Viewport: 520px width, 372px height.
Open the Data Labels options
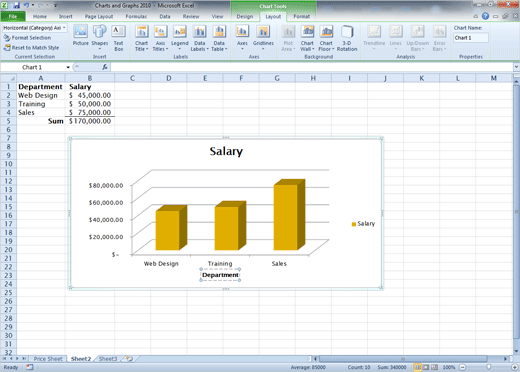(199, 39)
